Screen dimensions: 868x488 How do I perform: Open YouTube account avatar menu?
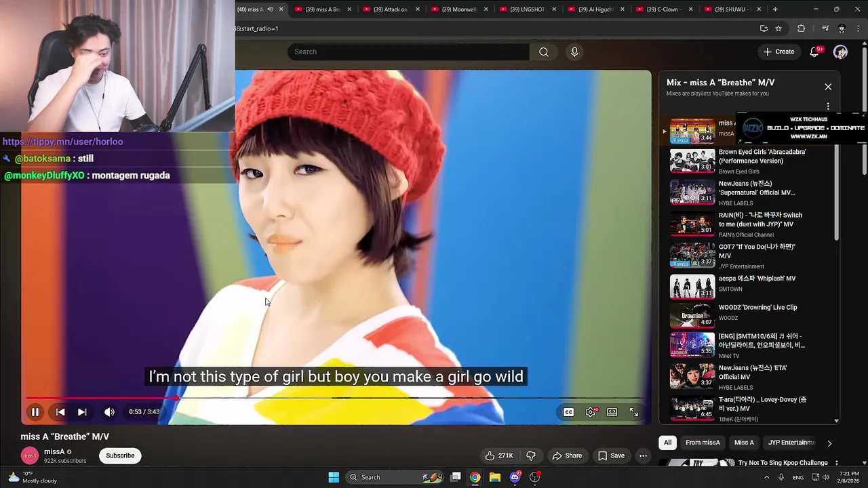click(841, 52)
